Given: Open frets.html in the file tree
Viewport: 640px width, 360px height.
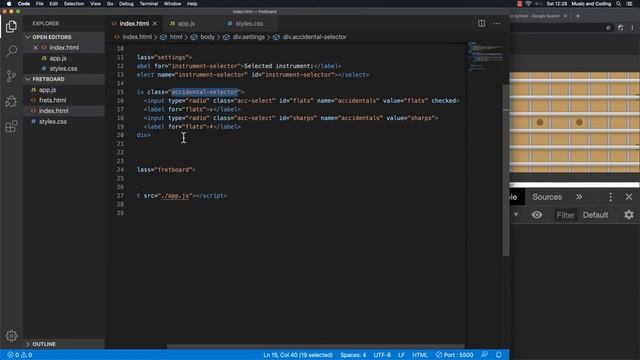Looking at the screenshot, I should coord(52,100).
